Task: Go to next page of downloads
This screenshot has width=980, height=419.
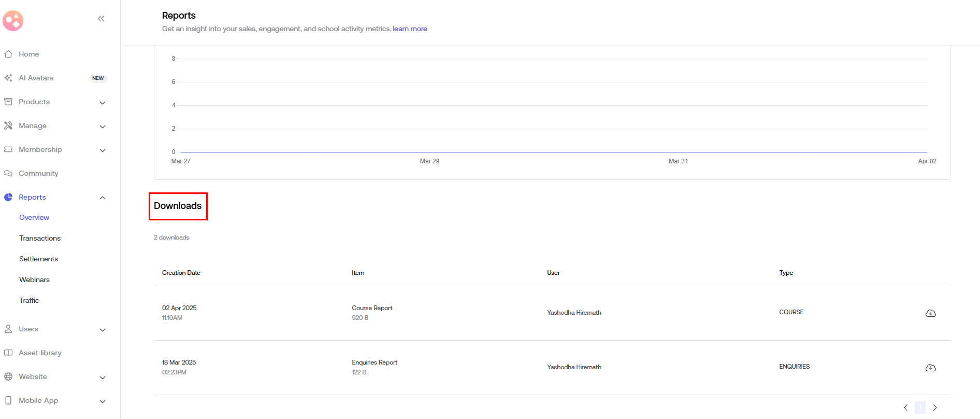Action: (935, 408)
